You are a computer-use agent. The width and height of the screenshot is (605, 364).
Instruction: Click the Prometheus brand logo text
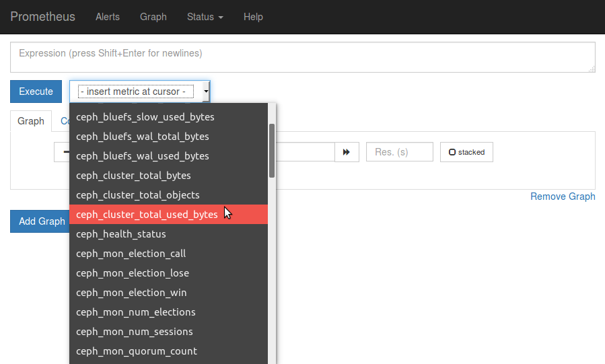pyautogui.click(x=43, y=17)
